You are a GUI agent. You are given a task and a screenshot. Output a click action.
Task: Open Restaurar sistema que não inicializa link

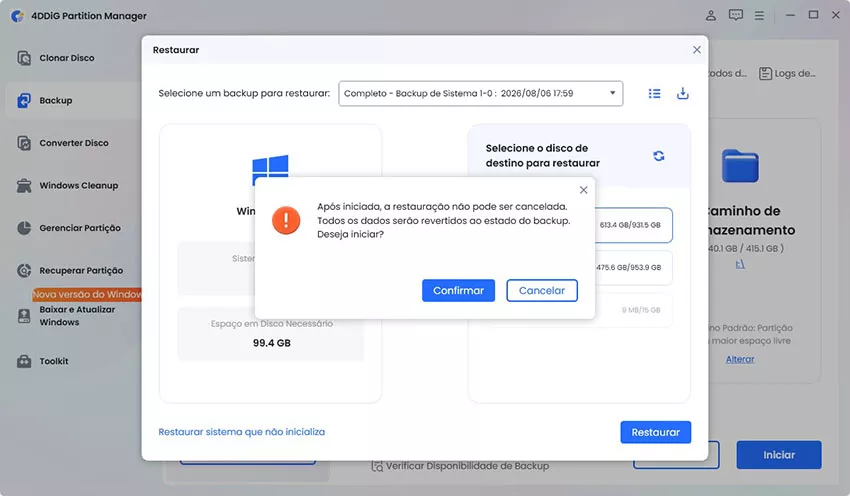coord(241,432)
